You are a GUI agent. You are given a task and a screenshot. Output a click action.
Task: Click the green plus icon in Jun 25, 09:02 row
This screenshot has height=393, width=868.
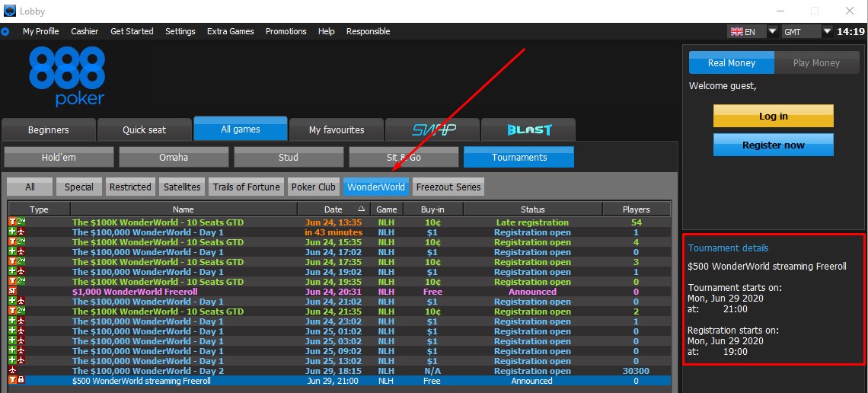12,351
